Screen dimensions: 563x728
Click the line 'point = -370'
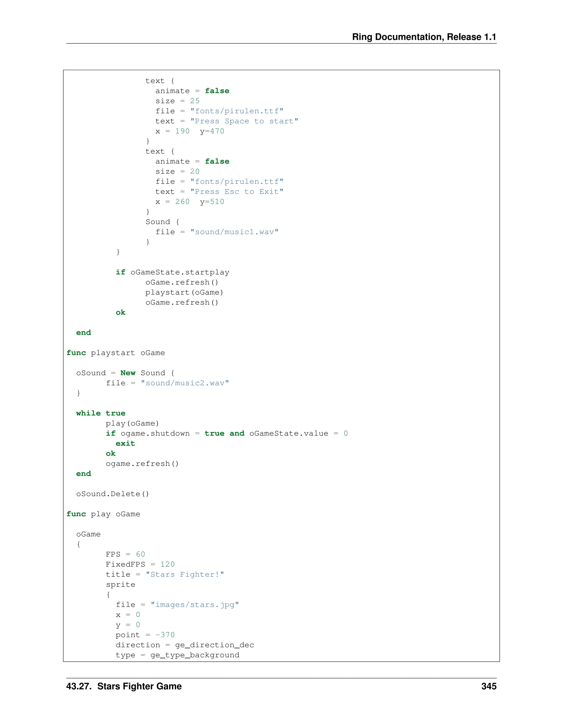point(145,635)
